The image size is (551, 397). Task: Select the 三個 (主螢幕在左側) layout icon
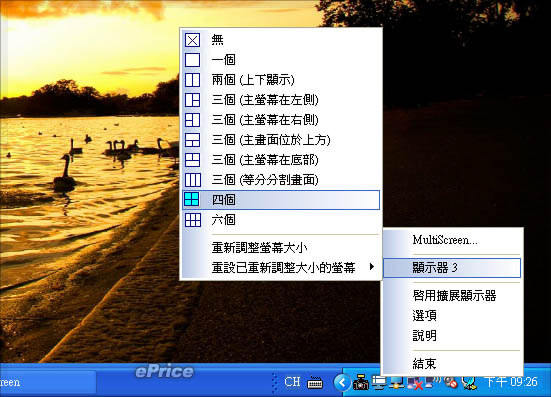192,100
